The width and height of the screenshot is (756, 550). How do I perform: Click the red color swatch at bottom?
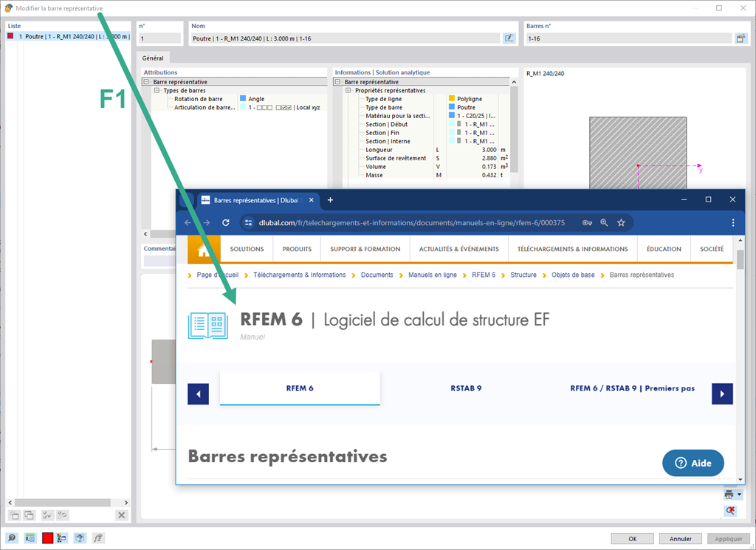pyautogui.click(x=47, y=538)
